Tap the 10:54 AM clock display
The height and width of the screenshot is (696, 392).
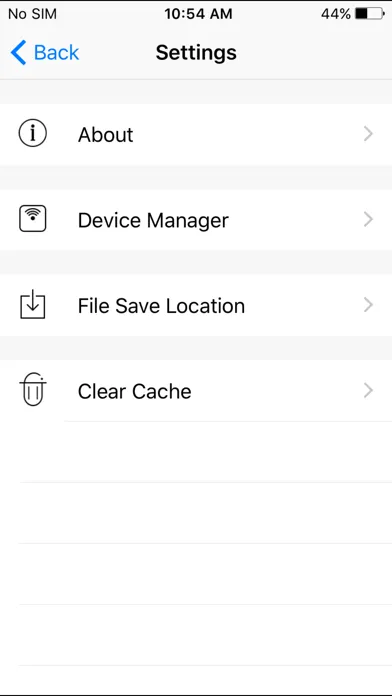(198, 14)
